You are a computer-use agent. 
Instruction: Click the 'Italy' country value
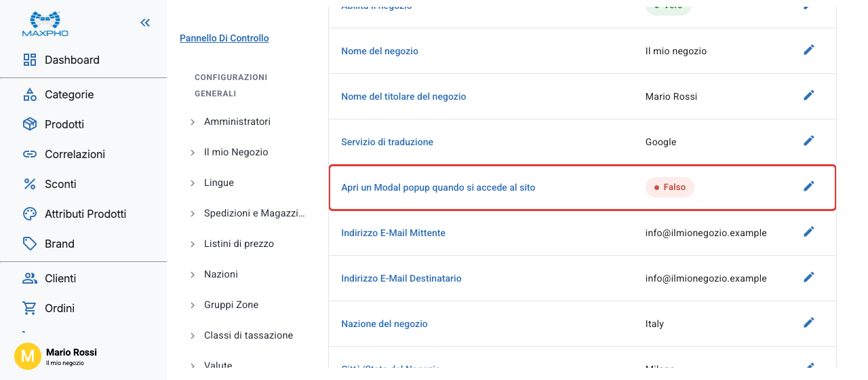click(654, 324)
